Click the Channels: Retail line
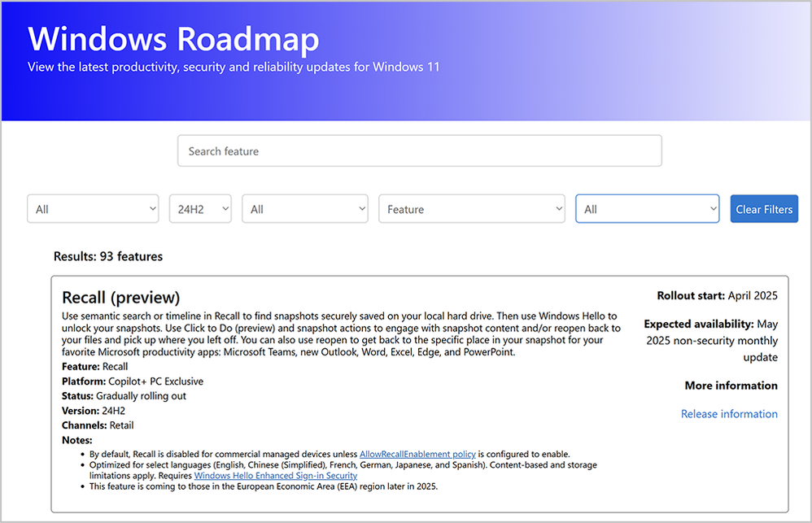Viewport: 812px width, 523px height. [98, 425]
